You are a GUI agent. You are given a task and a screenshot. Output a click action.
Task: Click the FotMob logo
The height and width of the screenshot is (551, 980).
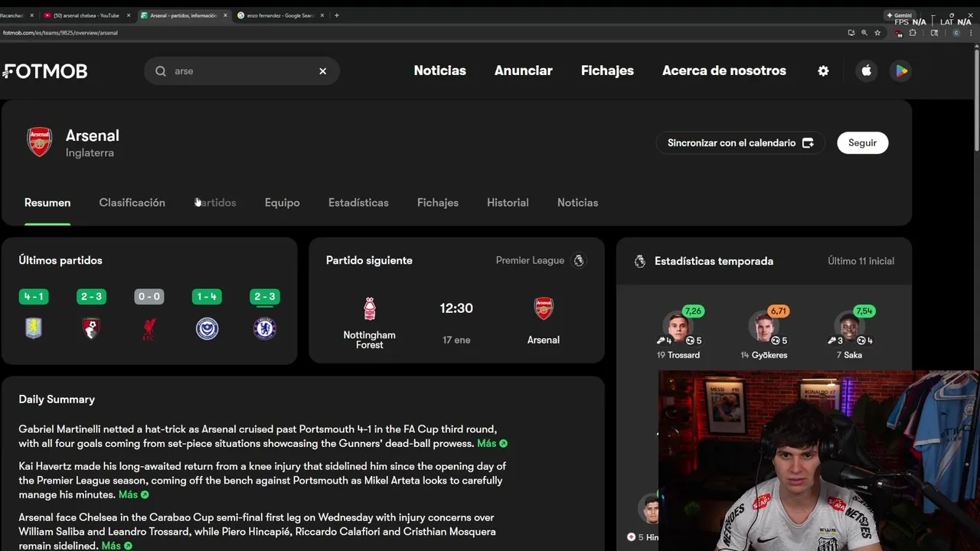click(45, 71)
